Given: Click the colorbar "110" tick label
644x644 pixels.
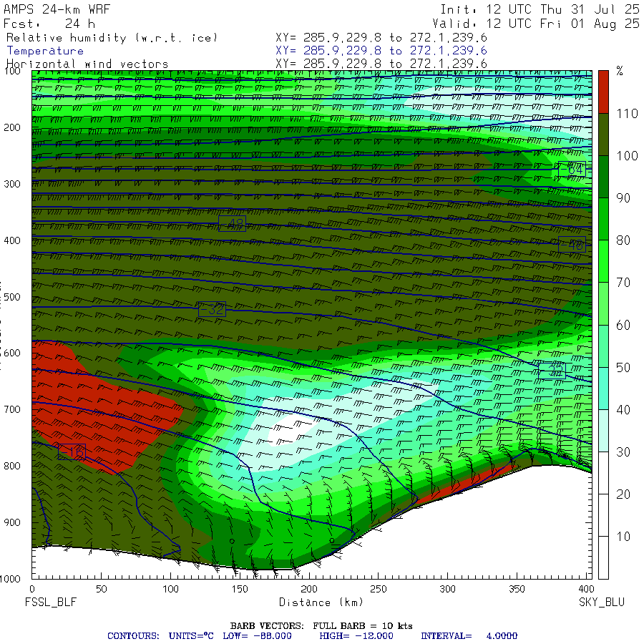Looking at the screenshot, I should pyautogui.click(x=627, y=114).
